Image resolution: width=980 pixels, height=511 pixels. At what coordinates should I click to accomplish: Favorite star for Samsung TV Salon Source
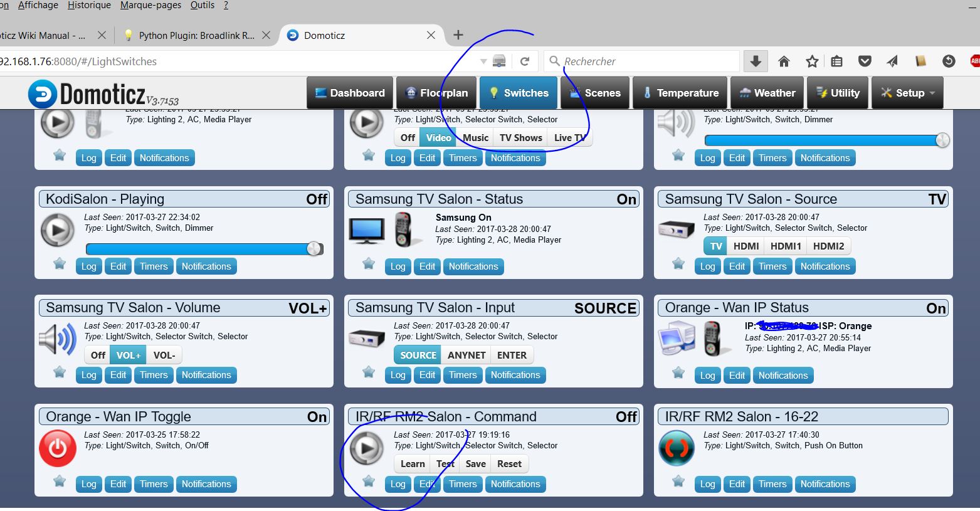(x=678, y=263)
